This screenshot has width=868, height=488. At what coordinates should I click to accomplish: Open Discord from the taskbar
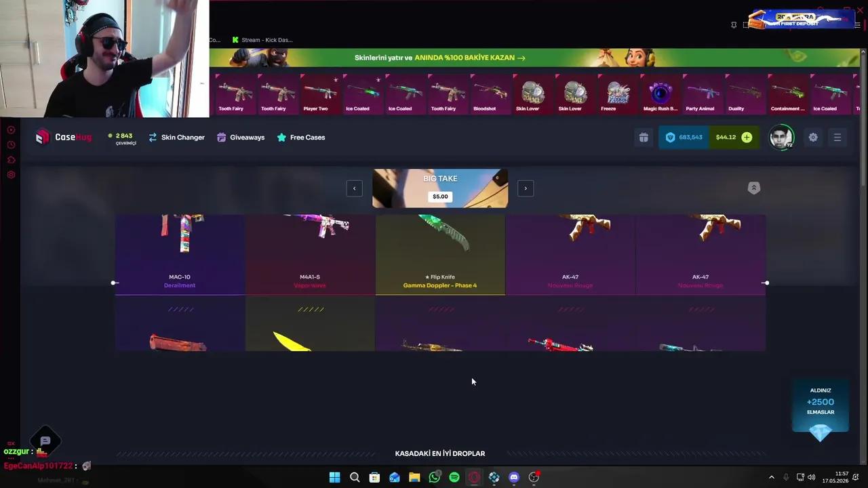[514, 477]
